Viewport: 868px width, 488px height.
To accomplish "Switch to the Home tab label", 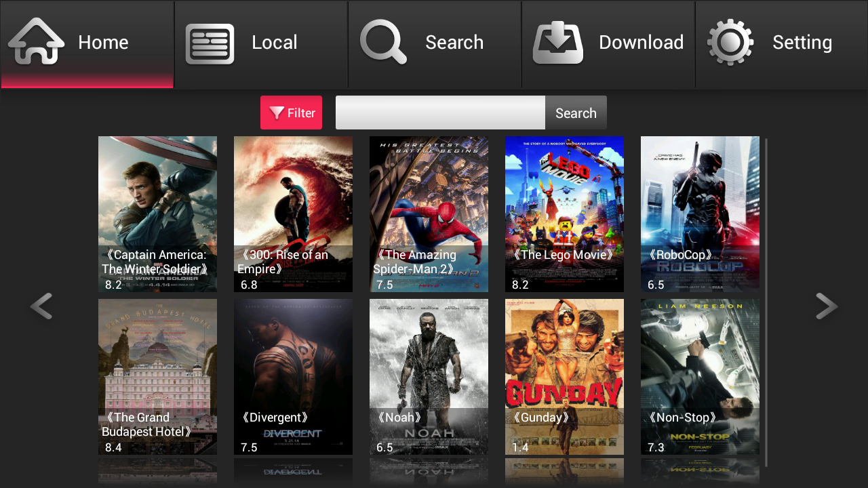I will click(x=103, y=42).
